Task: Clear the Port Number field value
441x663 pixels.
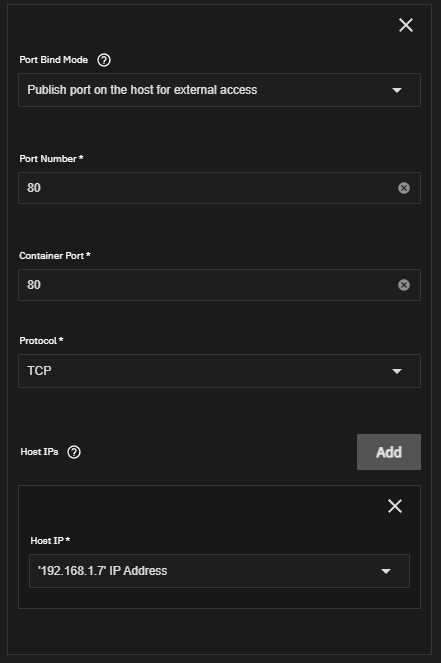Action: (404, 188)
